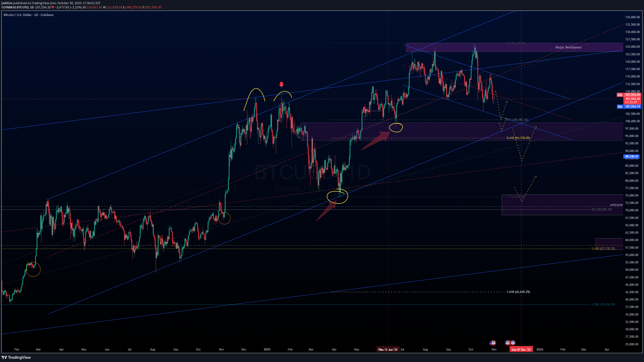644x362 pixels.
Task: Click the Sun 07 Dec '25 date marker on the timeline
Action: click(x=521, y=349)
